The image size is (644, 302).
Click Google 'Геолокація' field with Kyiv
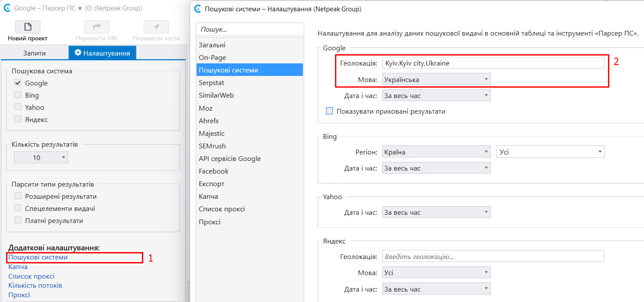(493, 63)
